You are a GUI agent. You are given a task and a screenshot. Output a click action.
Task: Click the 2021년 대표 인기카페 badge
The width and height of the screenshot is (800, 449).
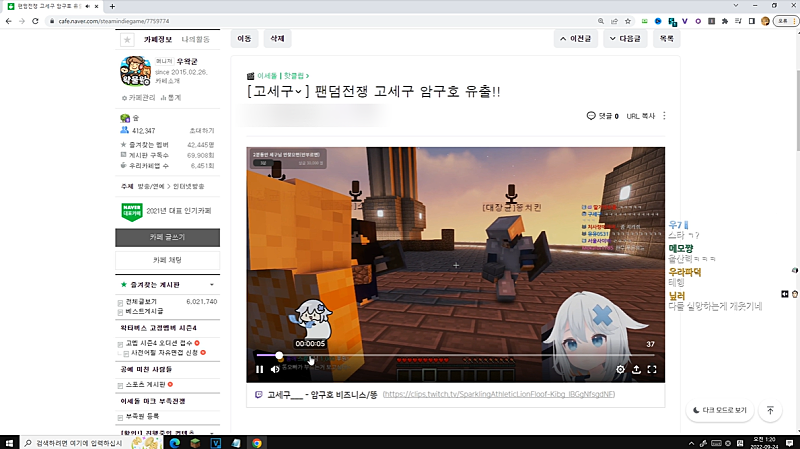[x=166, y=211]
